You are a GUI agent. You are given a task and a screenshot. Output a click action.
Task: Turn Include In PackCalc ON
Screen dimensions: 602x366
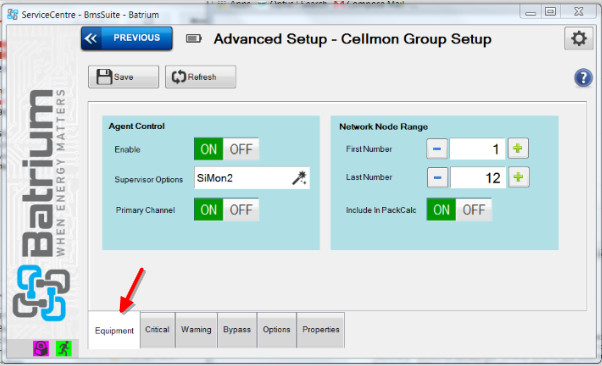(441, 210)
